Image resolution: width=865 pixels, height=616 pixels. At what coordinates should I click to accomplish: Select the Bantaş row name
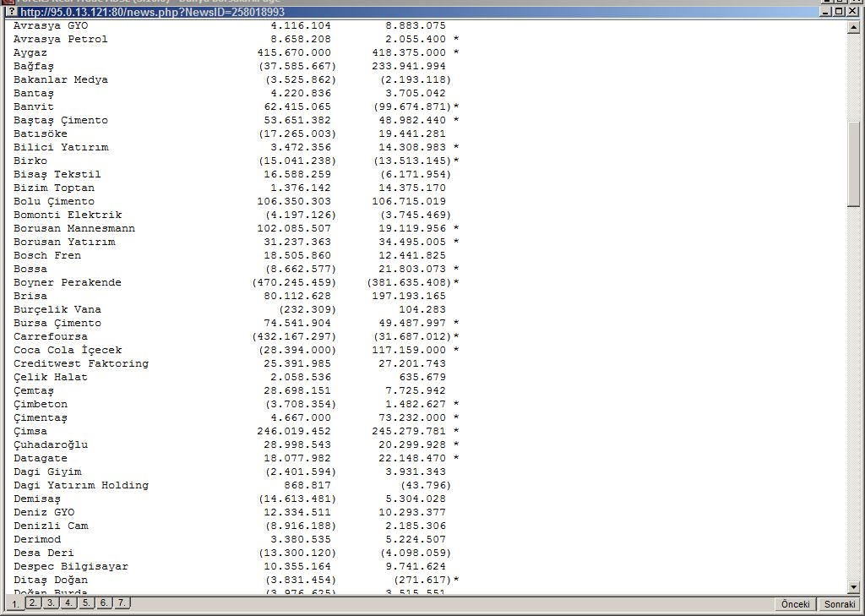pos(34,93)
